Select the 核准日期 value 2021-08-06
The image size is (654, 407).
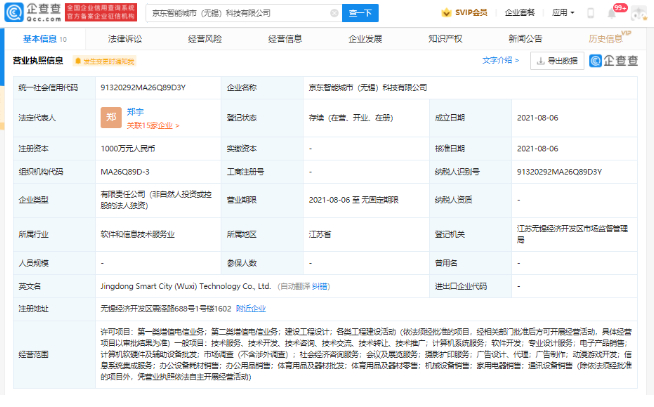pos(537,149)
